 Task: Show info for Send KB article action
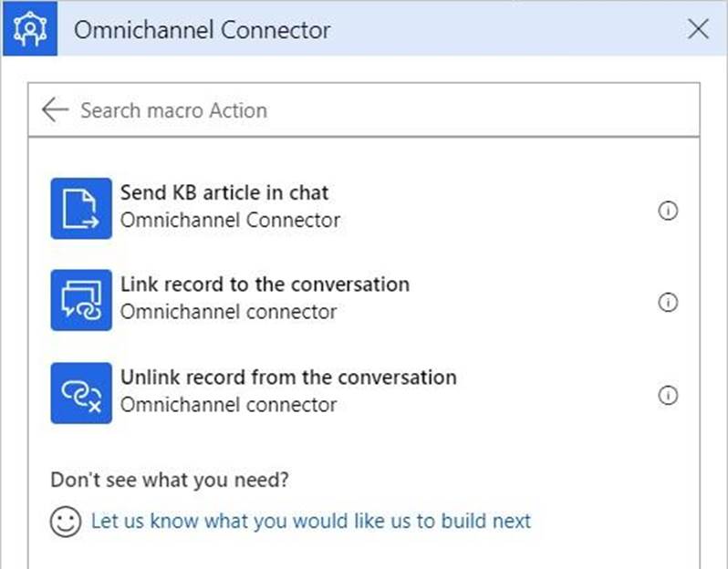[x=668, y=211]
